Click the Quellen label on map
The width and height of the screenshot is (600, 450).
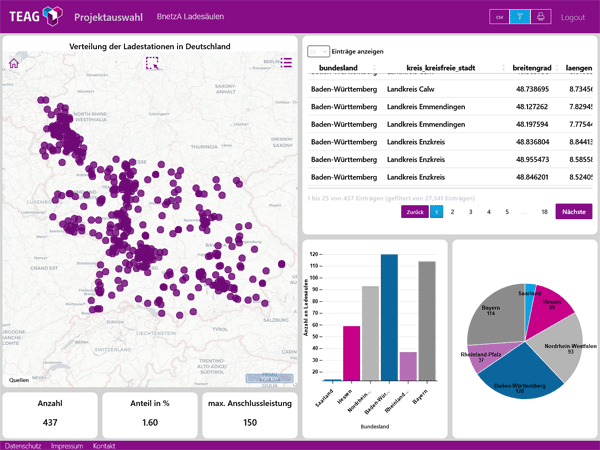tap(19, 380)
